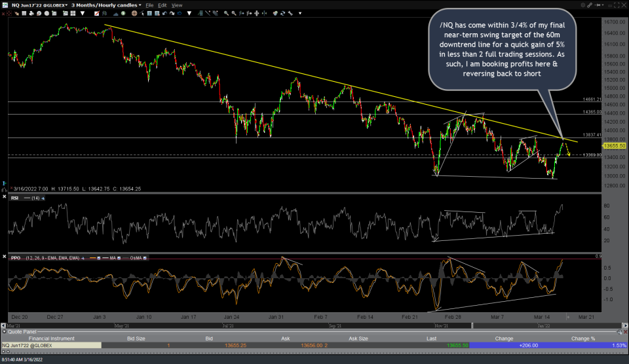Image resolution: width=629 pixels, height=364 pixels.
Task: Expand the last toolbar triangle dropdown
Action: (300, 13)
